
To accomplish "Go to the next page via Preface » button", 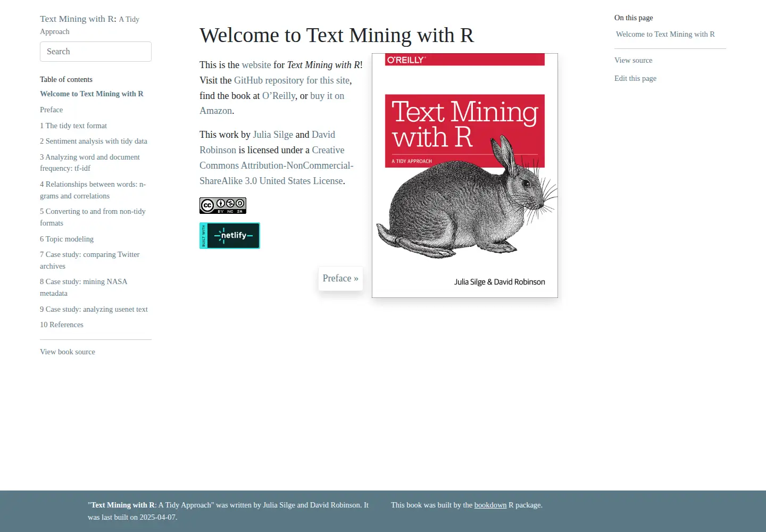I will [x=340, y=278].
